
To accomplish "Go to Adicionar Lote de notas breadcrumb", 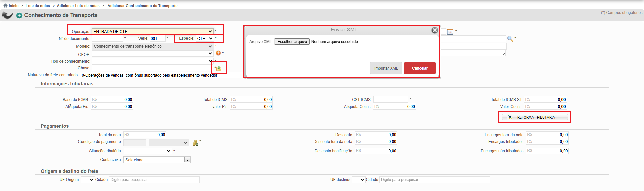I will [78, 6].
